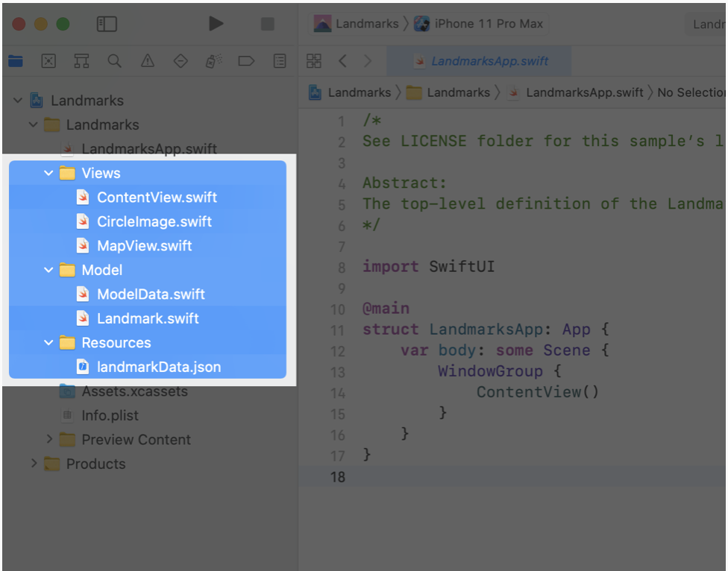Click line number 18 in gutter

[x=338, y=477]
